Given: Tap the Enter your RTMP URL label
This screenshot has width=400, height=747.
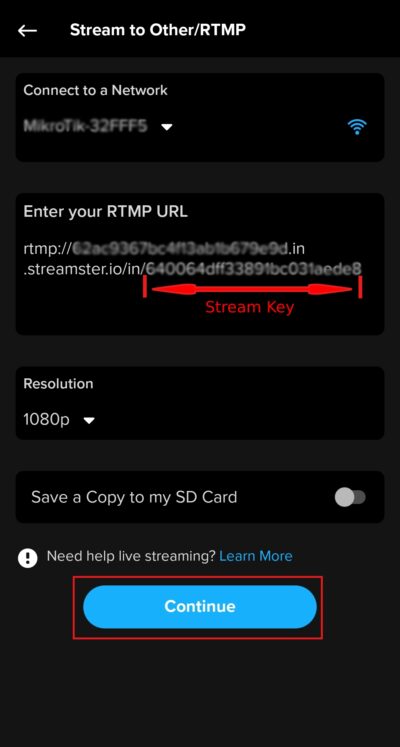Looking at the screenshot, I should point(105,212).
